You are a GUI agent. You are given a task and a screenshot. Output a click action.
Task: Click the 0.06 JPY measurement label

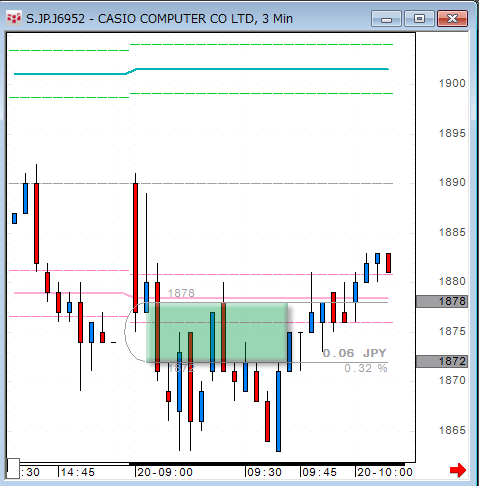[354, 353]
